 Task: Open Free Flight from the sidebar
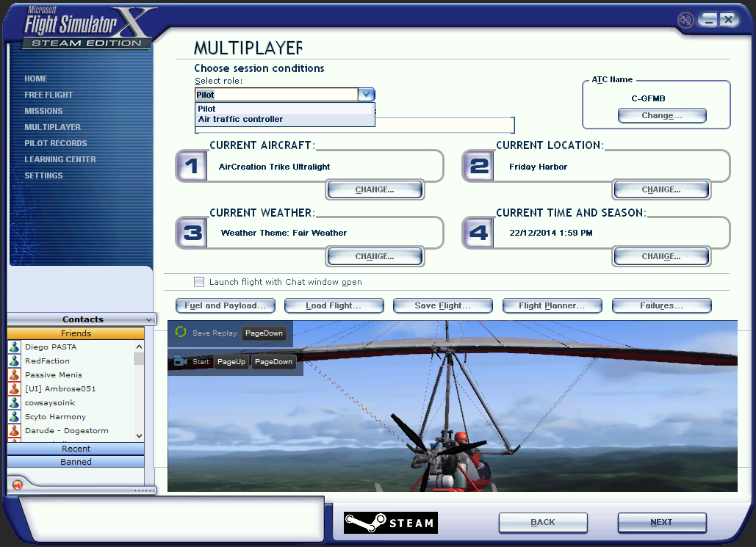click(48, 95)
